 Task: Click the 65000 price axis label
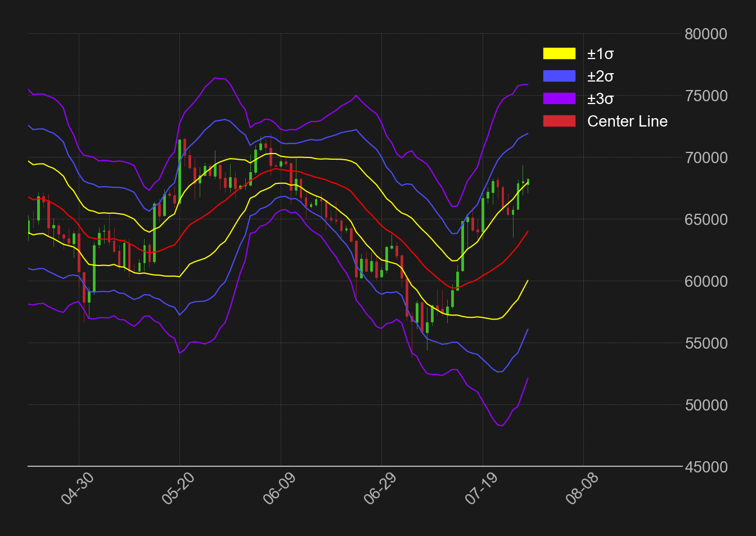click(705, 219)
